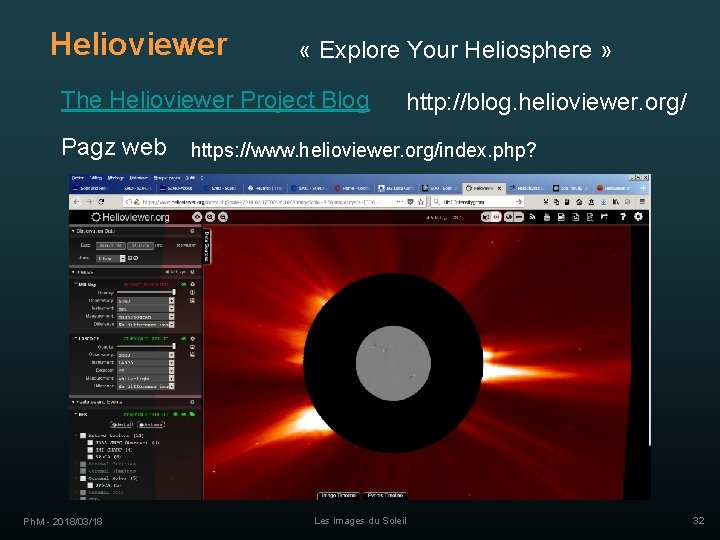Close the active Helioviewer browser tab
This screenshot has width=720, height=540.
(x=500, y=188)
